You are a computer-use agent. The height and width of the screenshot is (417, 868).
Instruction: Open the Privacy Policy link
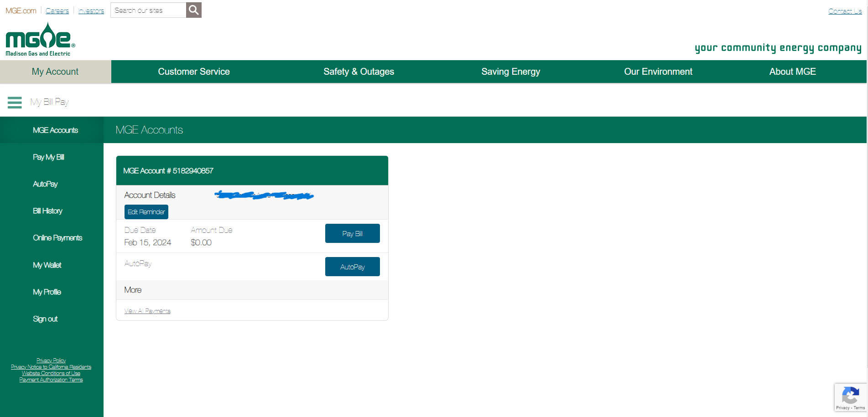pos(51,360)
